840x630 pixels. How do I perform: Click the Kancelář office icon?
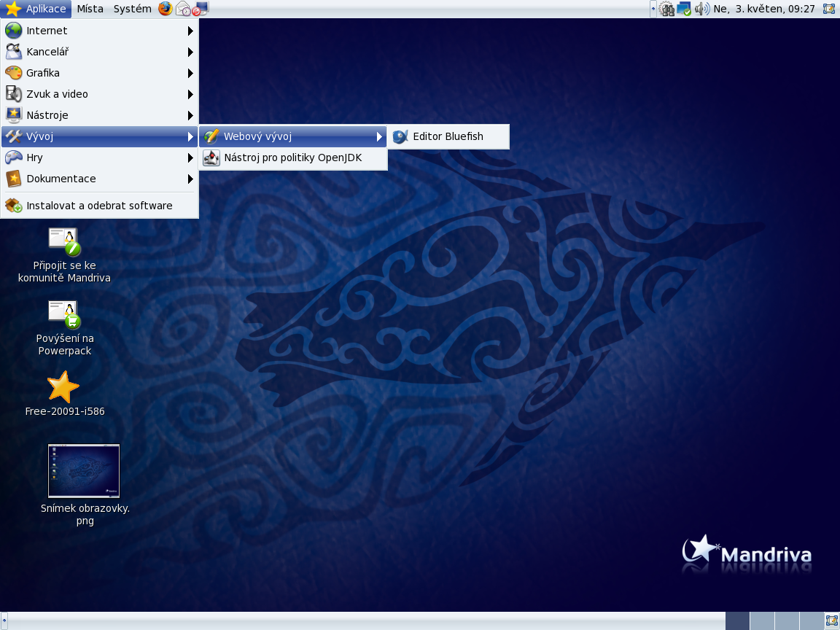[13, 52]
